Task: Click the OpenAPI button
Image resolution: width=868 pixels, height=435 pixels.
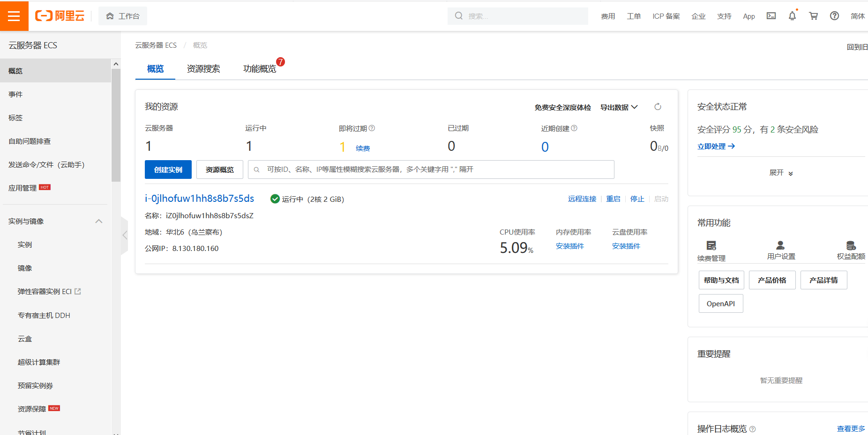Action: click(720, 303)
